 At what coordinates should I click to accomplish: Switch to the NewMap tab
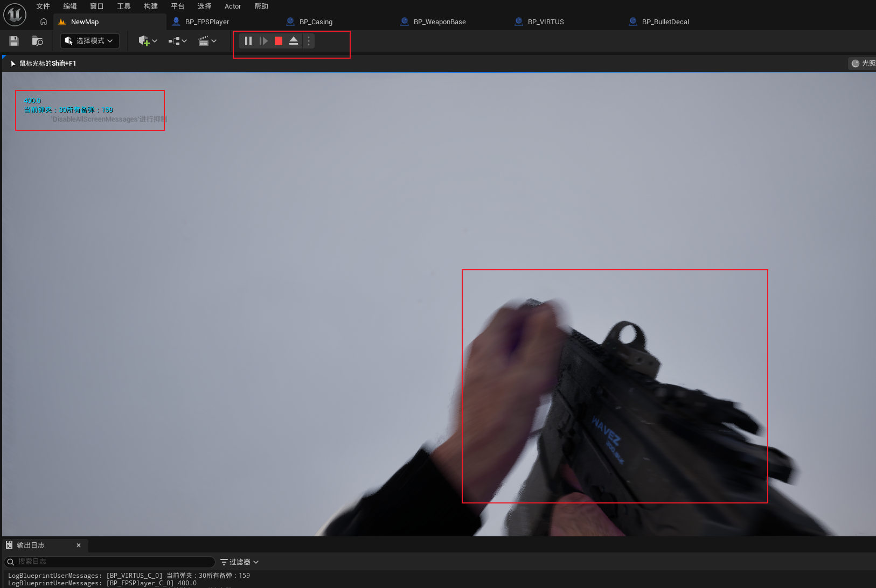[110, 22]
